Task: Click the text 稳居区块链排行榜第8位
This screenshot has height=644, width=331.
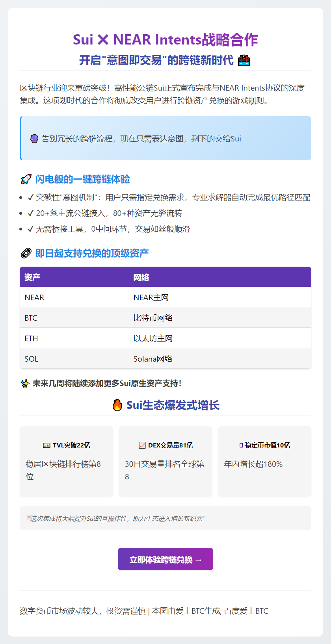Action: (63, 470)
